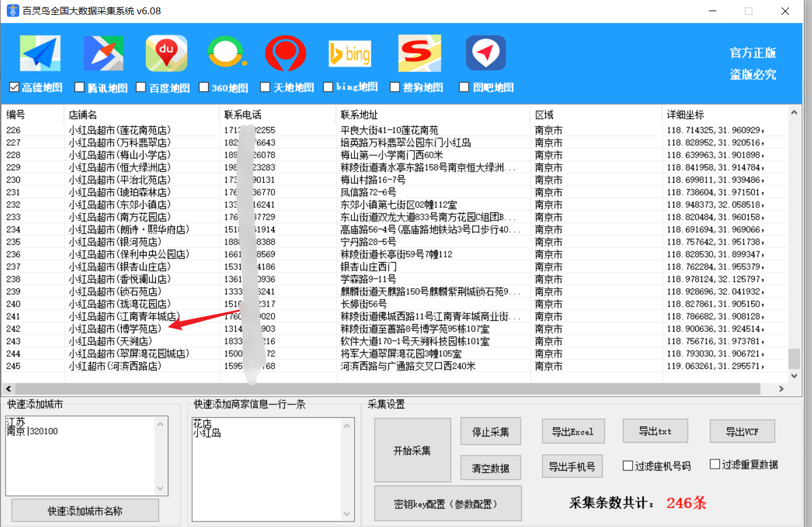Click the Gaode map paper-plane icon
The width and height of the screenshot is (812, 527).
click(40, 53)
